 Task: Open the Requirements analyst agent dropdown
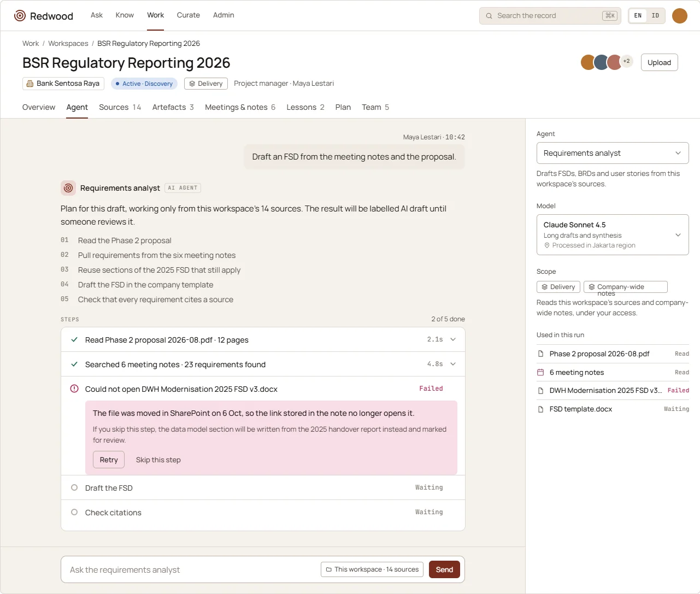[613, 153]
